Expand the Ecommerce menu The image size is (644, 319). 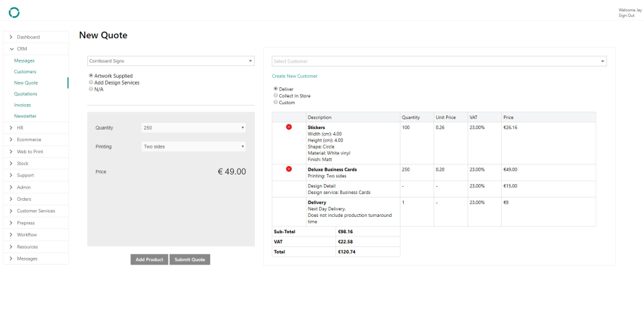coord(36,140)
